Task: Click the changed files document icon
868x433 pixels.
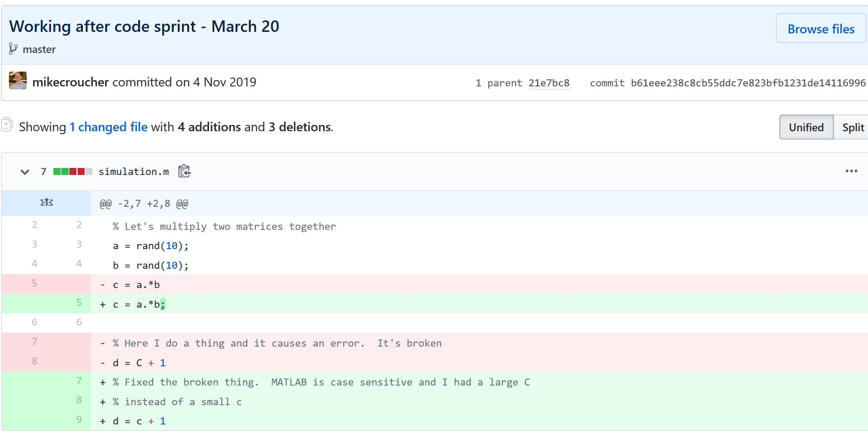Action: click(x=7, y=125)
